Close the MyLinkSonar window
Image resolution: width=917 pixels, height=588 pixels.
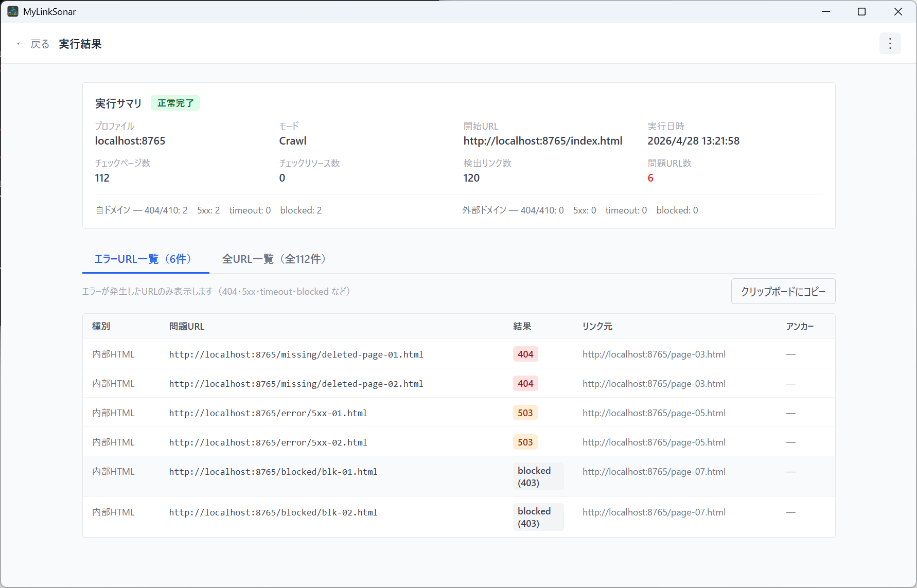pos(898,11)
